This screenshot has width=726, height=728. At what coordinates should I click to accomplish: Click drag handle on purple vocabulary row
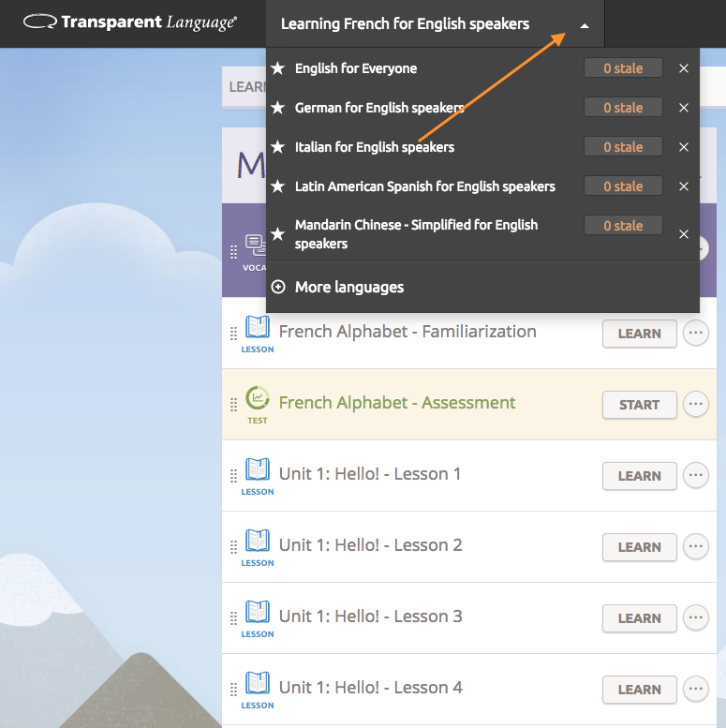[233, 252]
